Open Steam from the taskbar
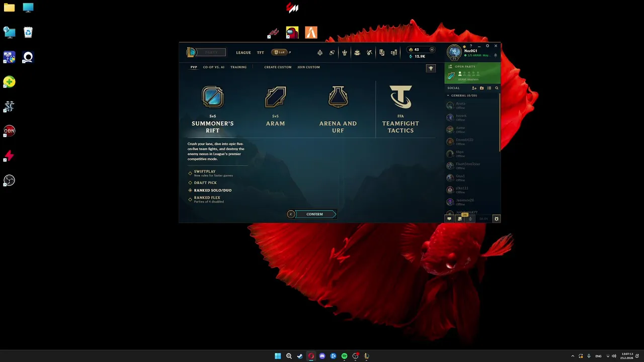Viewport: 644px width, 362px height. tap(300, 356)
